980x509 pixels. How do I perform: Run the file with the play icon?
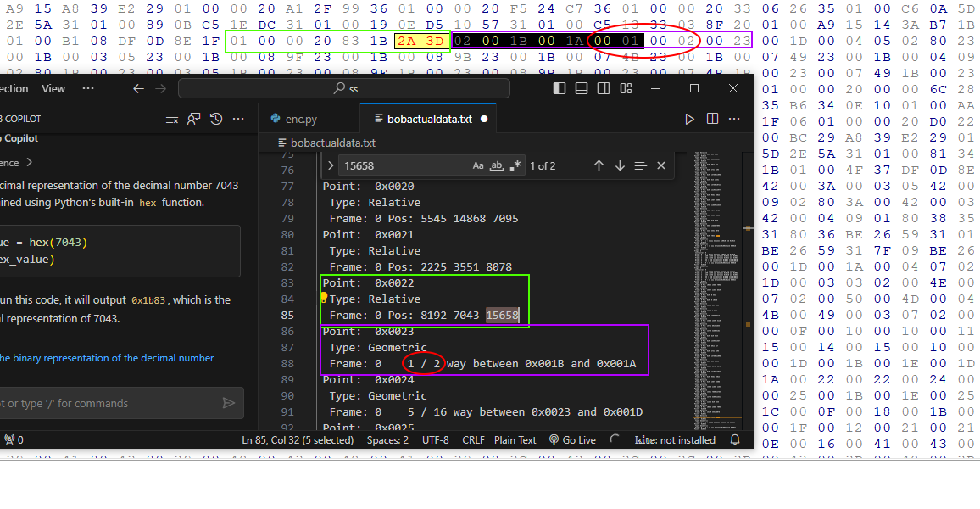[689, 119]
